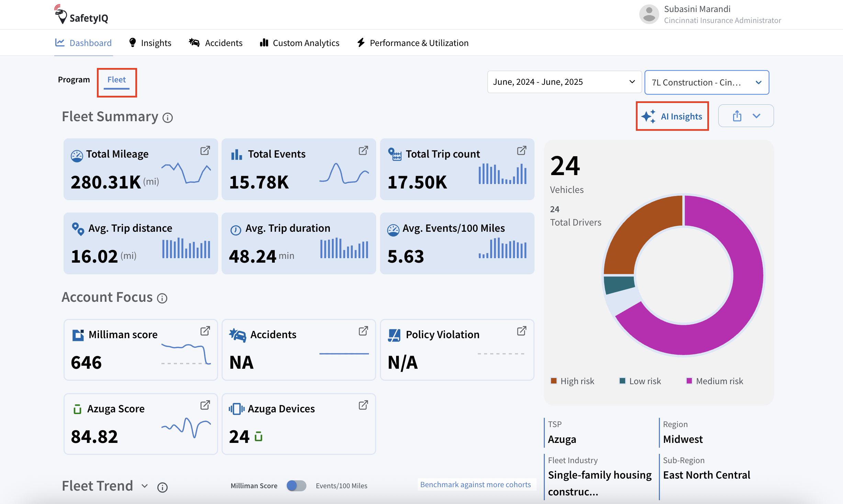Select the Program sub-tab
843x504 pixels.
[74, 80]
